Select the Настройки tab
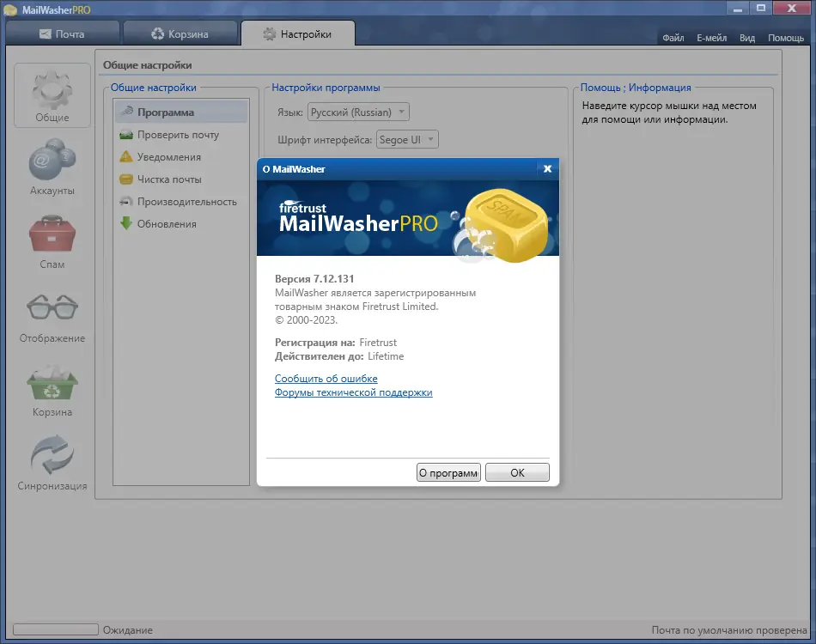 [298, 33]
